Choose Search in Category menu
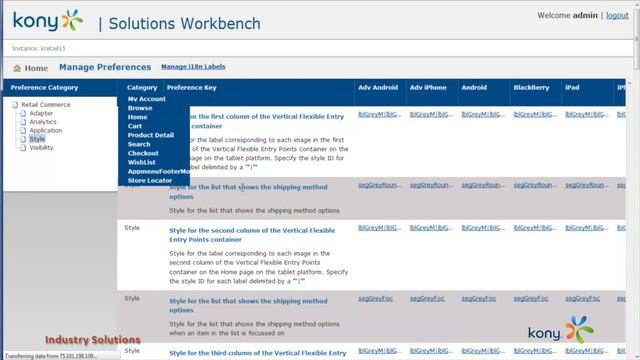Screen dimensions: 640x360 [x=139, y=144]
